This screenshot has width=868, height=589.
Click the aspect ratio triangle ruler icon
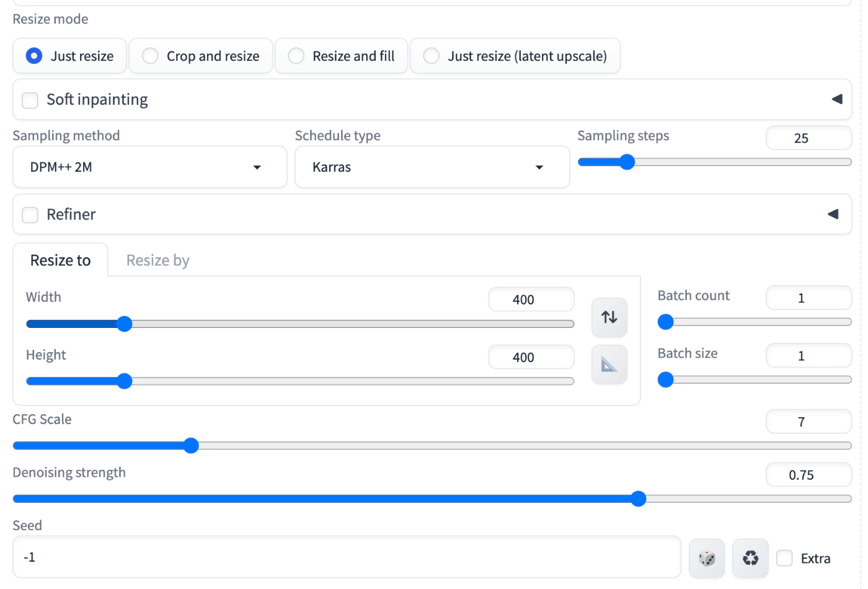pyautogui.click(x=609, y=365)
